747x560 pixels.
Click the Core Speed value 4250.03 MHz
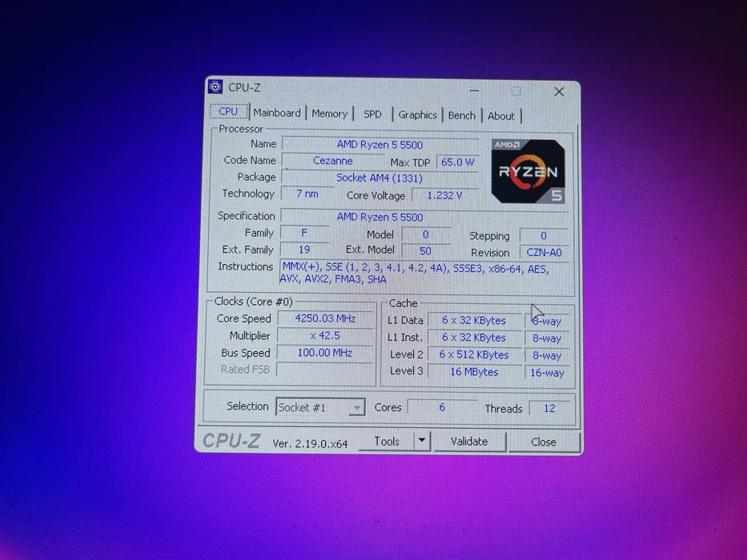(x=325, y=318)
